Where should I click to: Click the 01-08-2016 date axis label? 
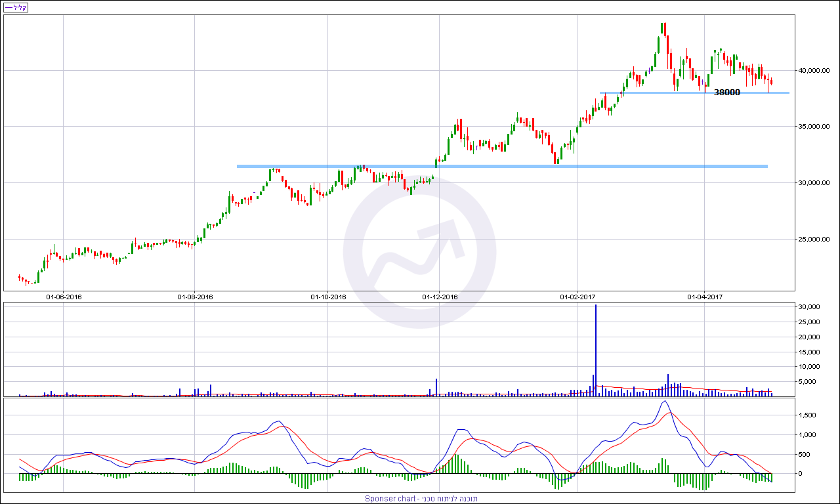(195, 297)
